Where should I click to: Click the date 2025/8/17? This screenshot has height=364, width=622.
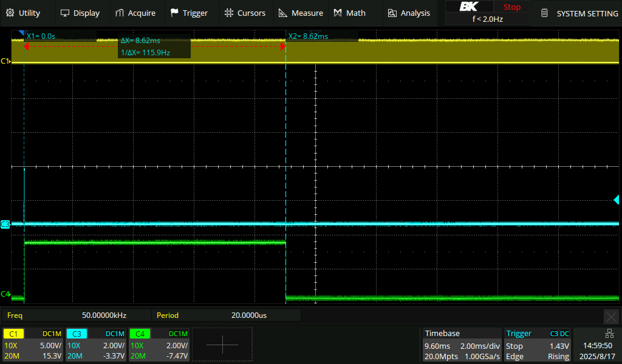[598, 357]
